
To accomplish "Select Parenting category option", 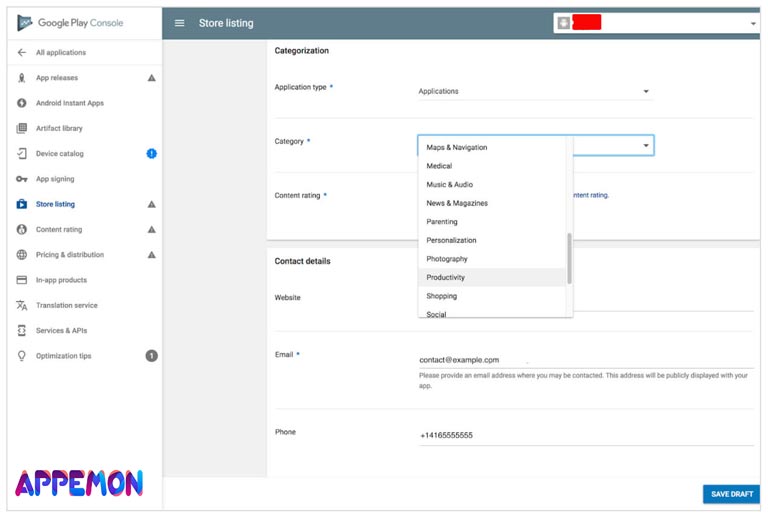I will click(492, 222).
